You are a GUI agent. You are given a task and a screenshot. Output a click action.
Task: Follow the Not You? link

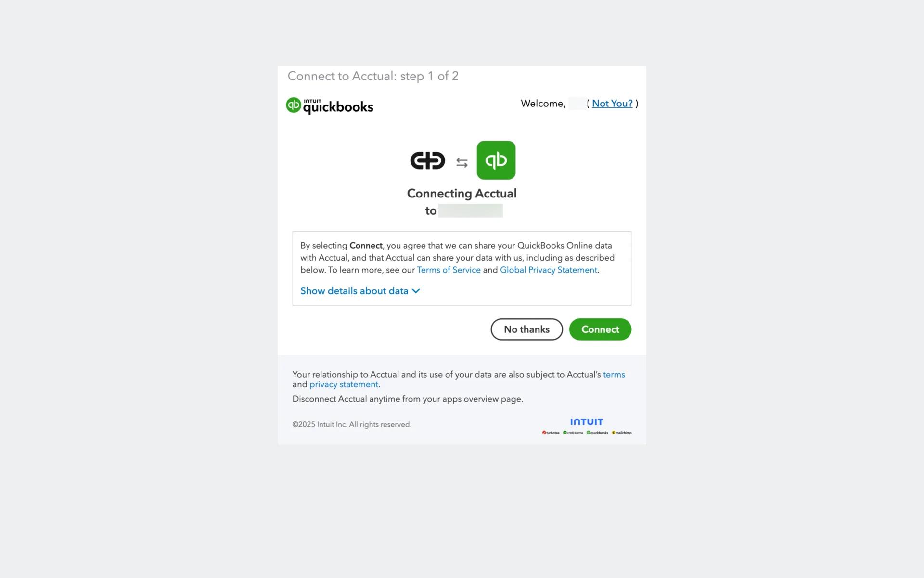(x=612, y=104)
